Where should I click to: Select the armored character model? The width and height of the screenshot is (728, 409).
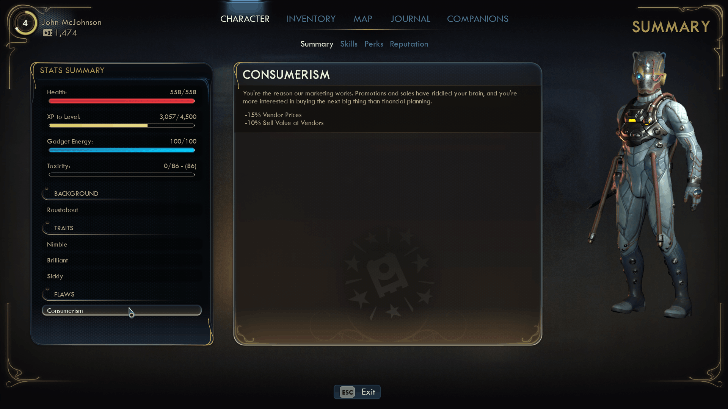tap(650, 185)
